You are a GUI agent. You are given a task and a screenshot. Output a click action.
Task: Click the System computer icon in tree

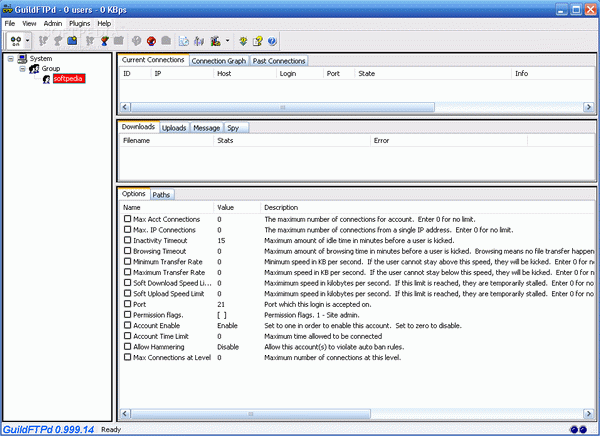pyautogui.click(x=22, y=59)
